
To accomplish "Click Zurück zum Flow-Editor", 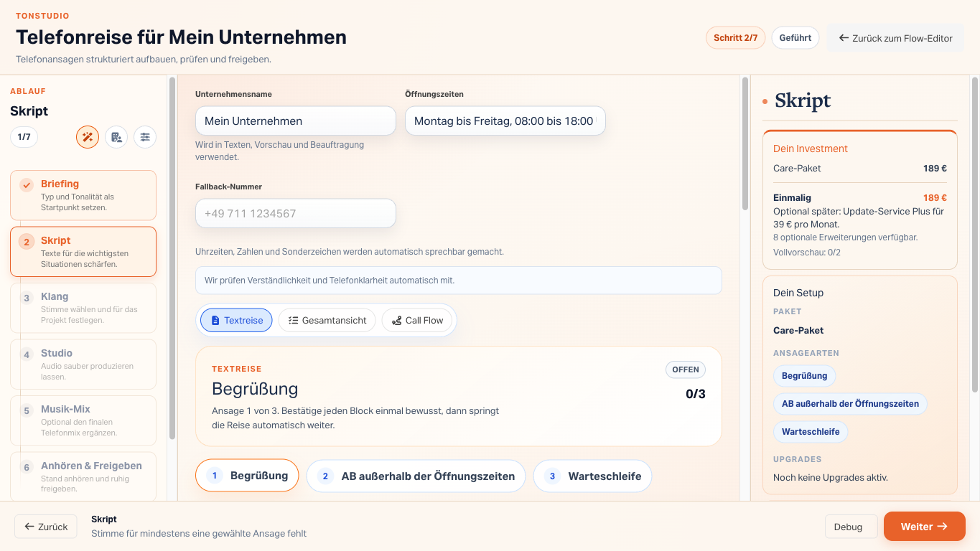I will click(895, 37).
